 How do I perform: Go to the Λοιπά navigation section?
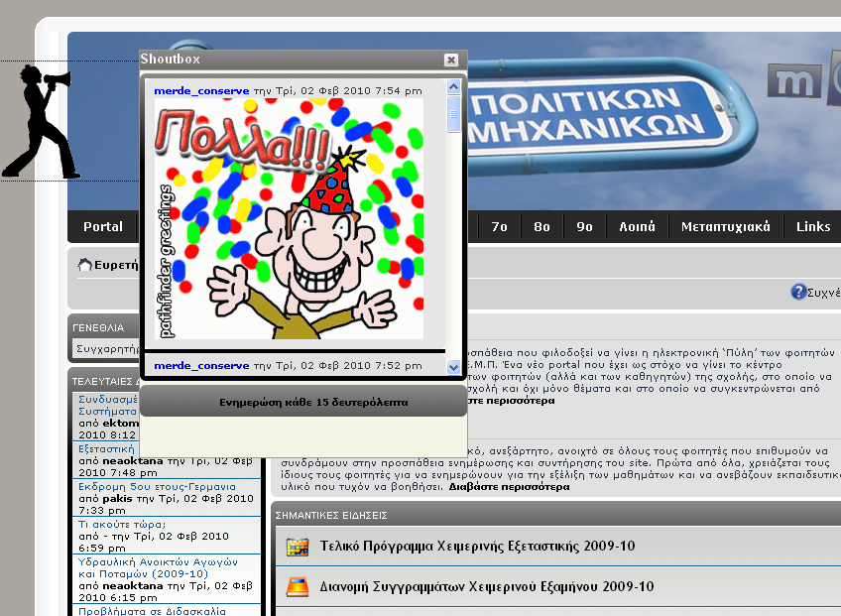pos(637,227)
